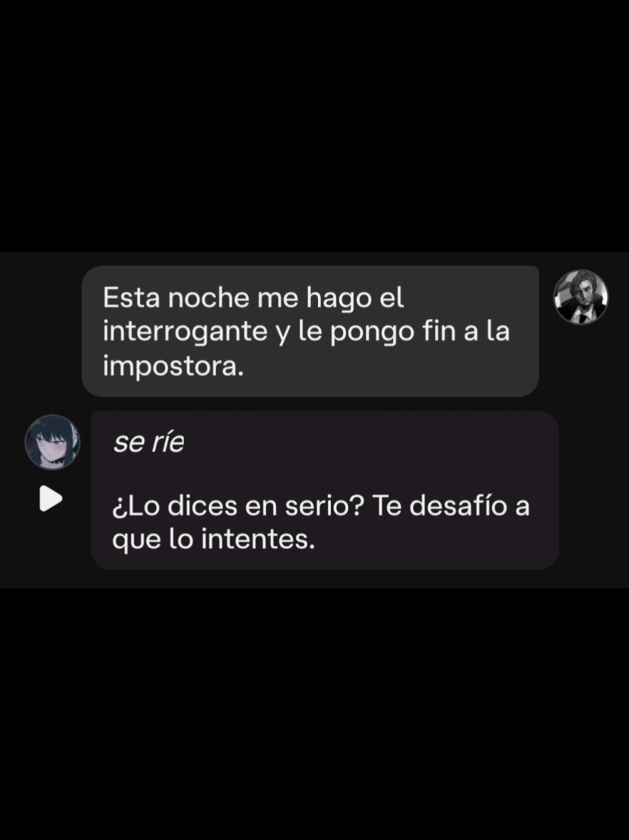Click the question '¿Lo dices en serio?'
629x840 pixels.
pyautogui.click(x=238, y=505)
